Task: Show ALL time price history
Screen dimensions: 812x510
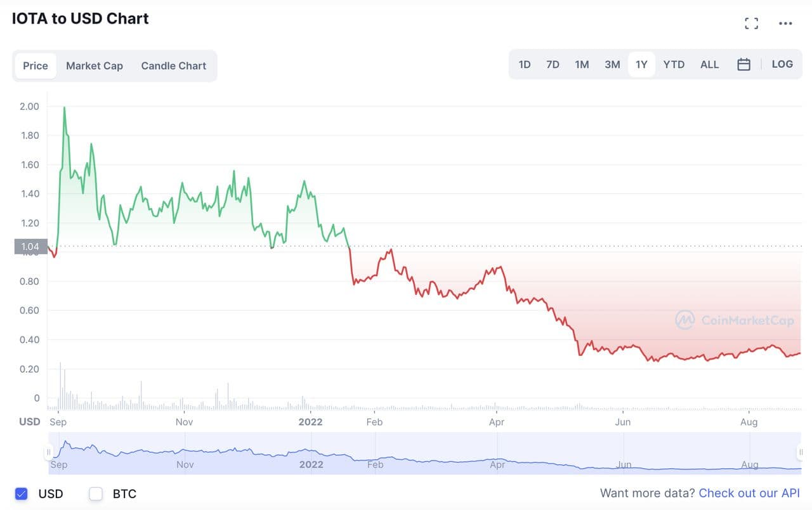Action: 709,65
